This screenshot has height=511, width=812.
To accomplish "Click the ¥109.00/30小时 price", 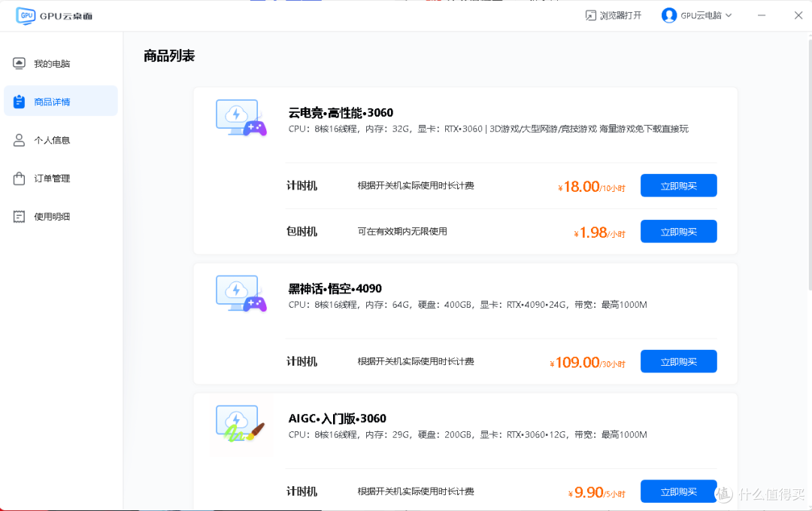I will 587,362.
